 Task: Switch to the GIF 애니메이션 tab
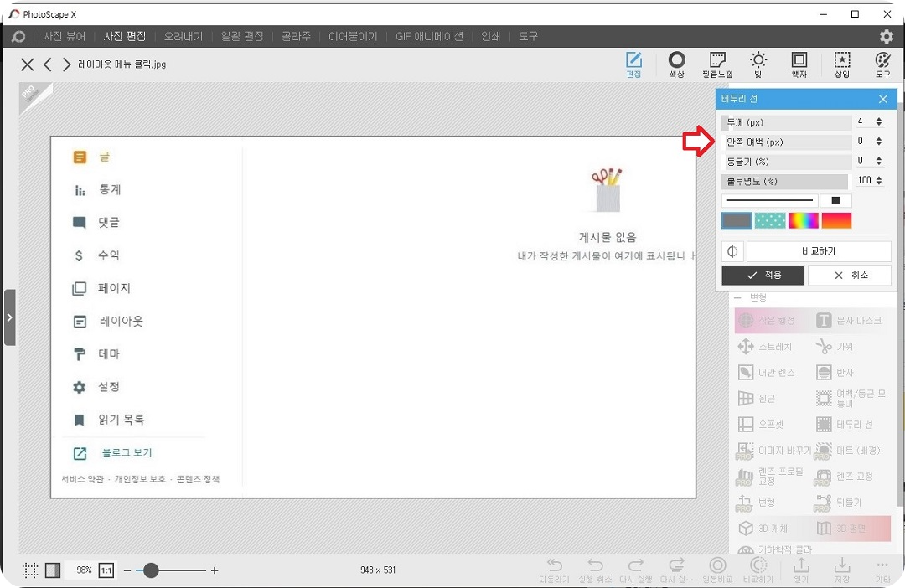[429, 36]
